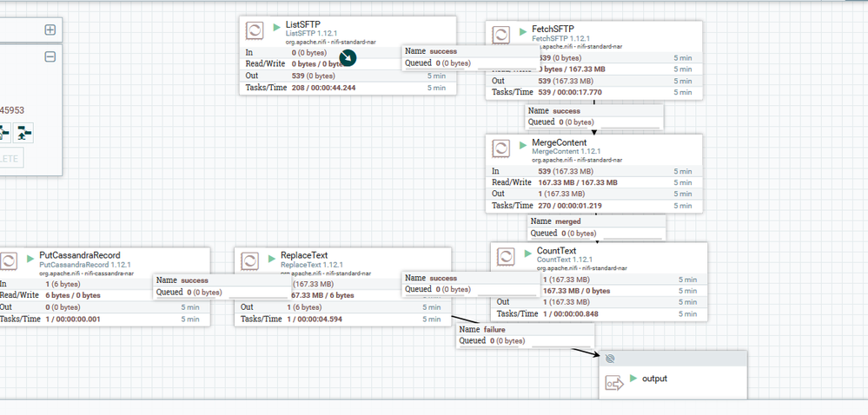Click the upload template icon in Operate panel
Screen dimensions: 868x415
(23, 133)
